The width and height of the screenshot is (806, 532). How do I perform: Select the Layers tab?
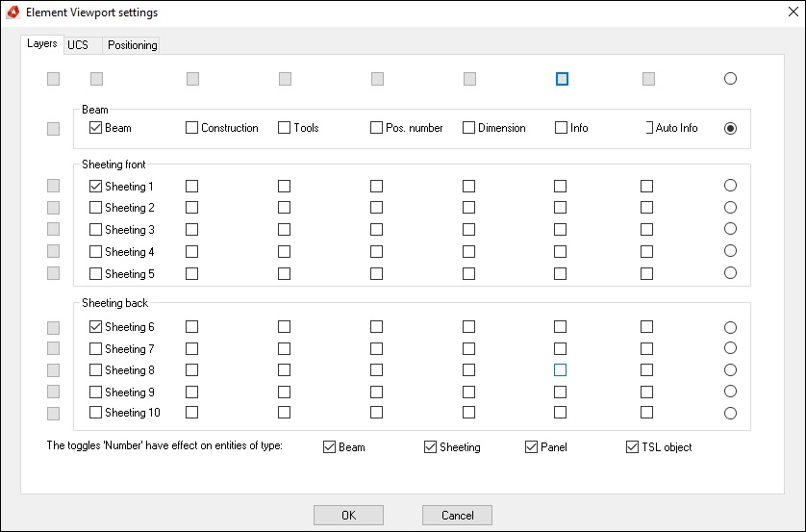coord(42,43)
